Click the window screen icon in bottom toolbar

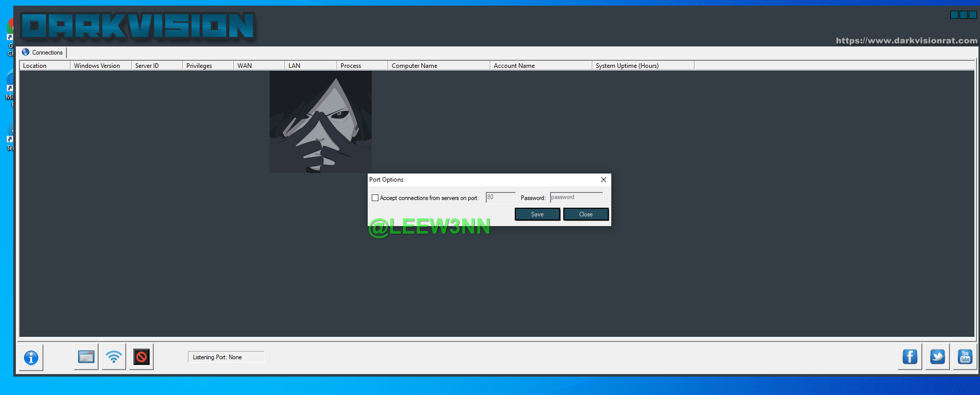point(86,357)
